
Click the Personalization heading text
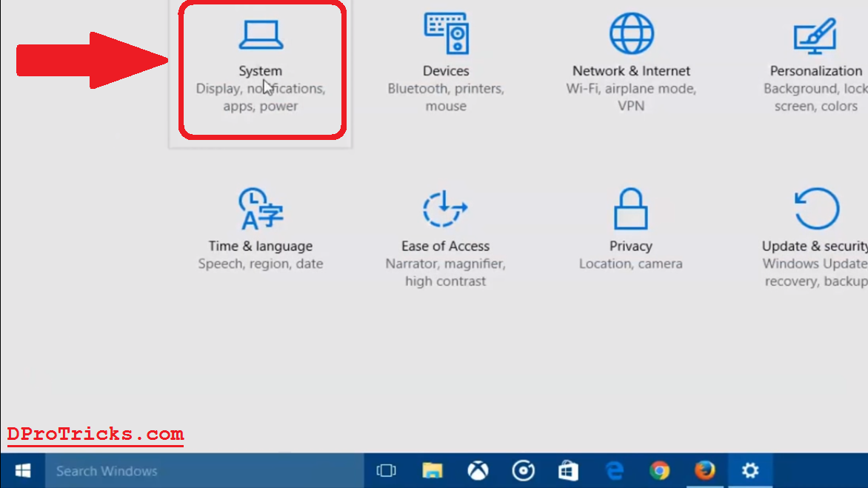[x=816, y=71]
